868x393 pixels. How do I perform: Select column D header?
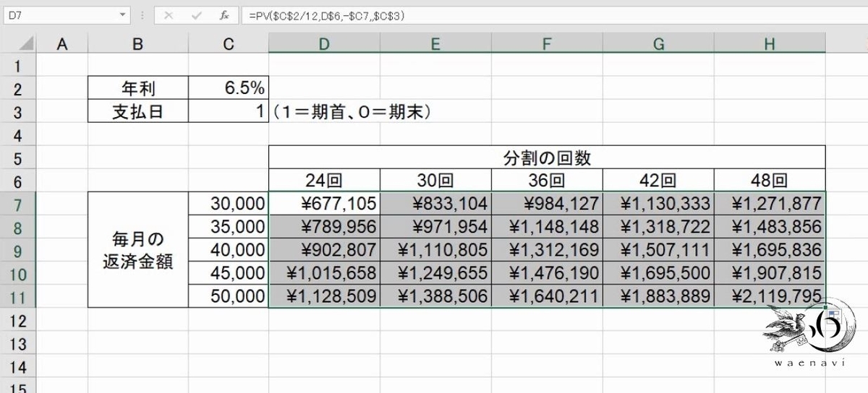tap(324, 44)
